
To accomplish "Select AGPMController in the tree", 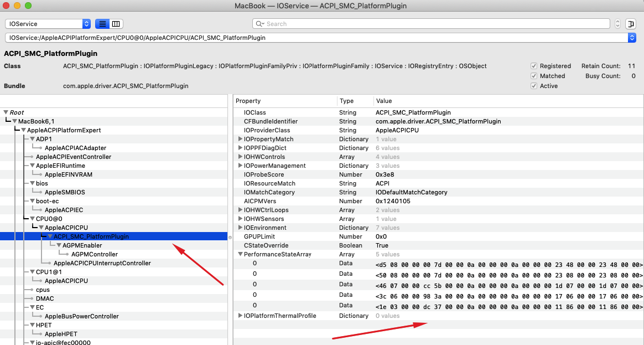I will point(94,254).
